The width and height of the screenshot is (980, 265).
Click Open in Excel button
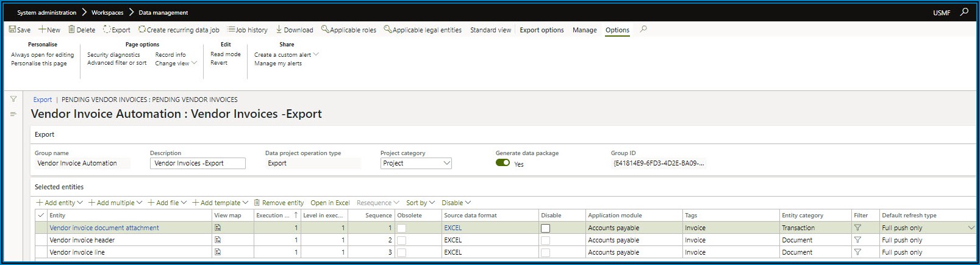[330, 203]
